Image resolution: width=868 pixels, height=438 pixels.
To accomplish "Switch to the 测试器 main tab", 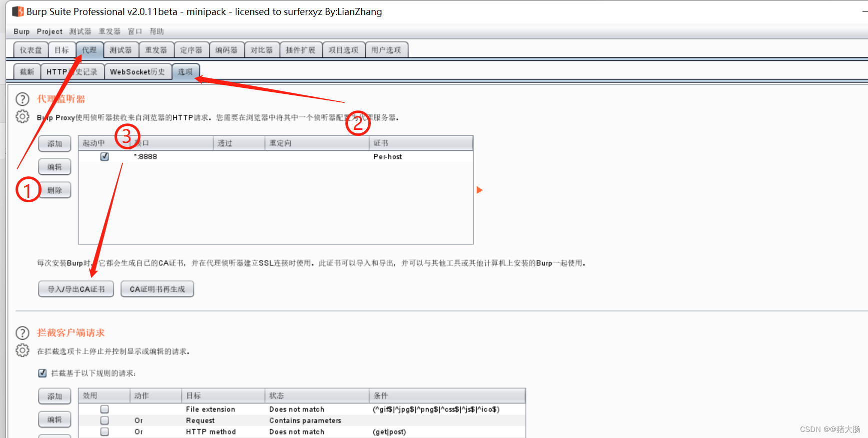I will pyautogui.click(x=121, y=50).
